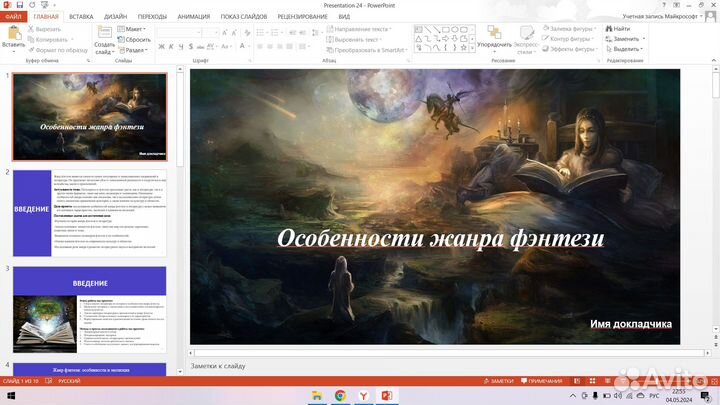Expand the shapes gallery more arrow
This screenshot has height=405, width=720.
click(472, 48)
